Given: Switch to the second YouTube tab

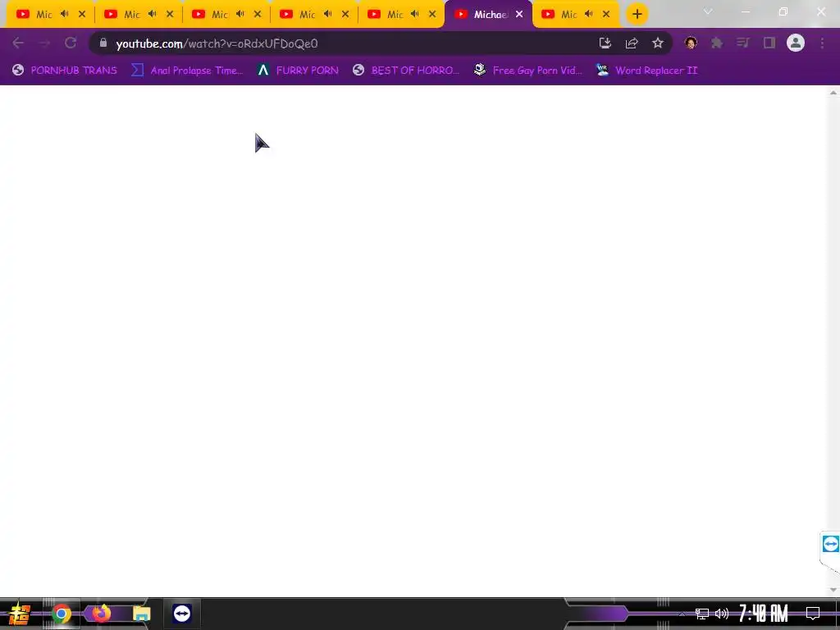Looking at the screenshot, I should [x=137, y=15].
